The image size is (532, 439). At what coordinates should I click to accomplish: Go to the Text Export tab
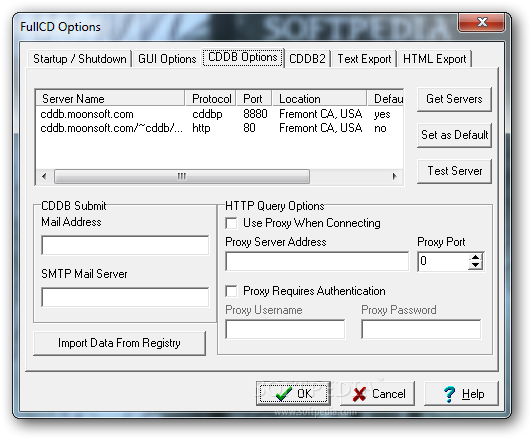pos(364,59)
